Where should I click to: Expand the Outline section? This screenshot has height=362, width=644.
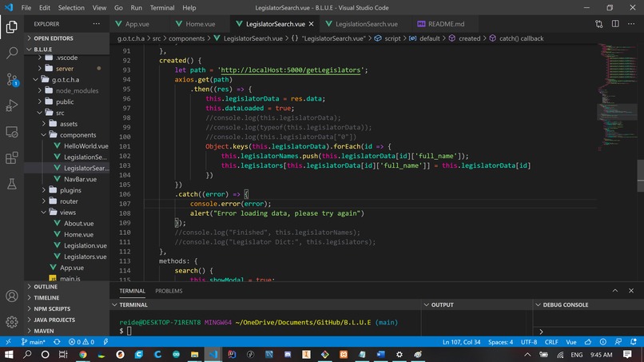67,286
